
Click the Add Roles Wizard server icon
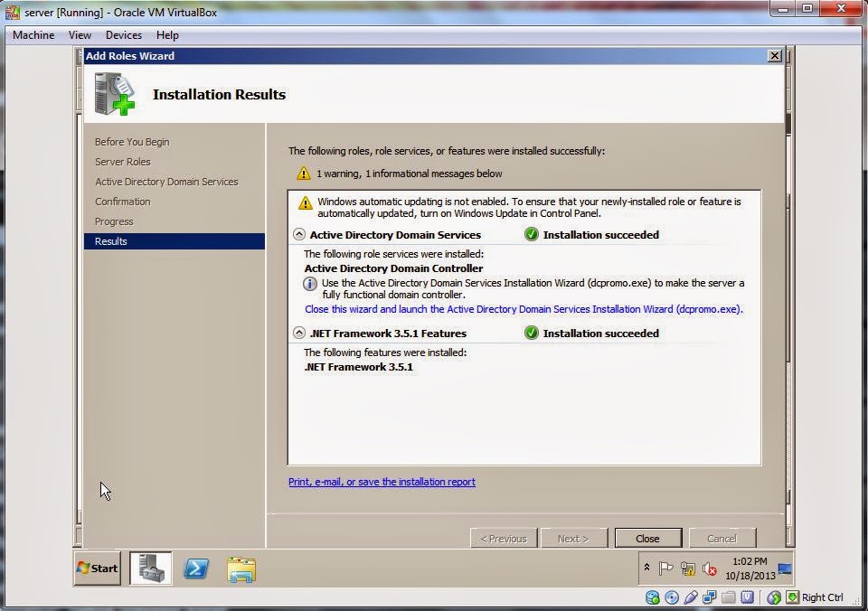[114, 94]
